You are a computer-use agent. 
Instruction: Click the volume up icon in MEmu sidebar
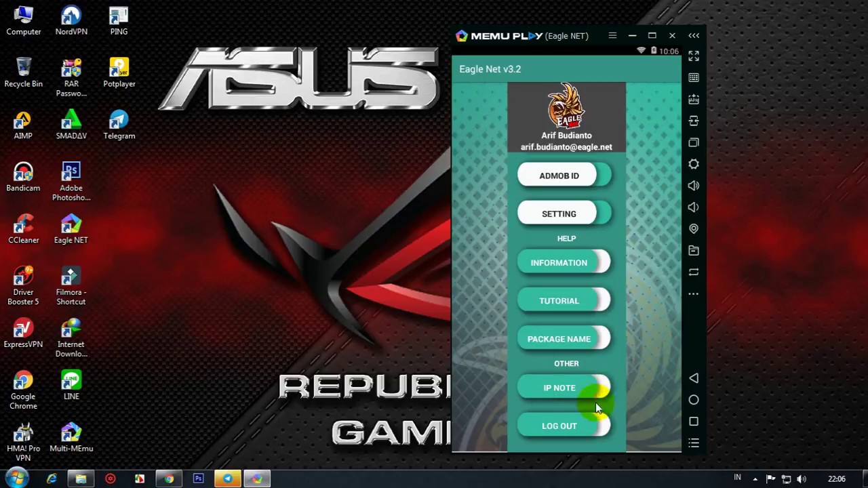coord(694,186)
